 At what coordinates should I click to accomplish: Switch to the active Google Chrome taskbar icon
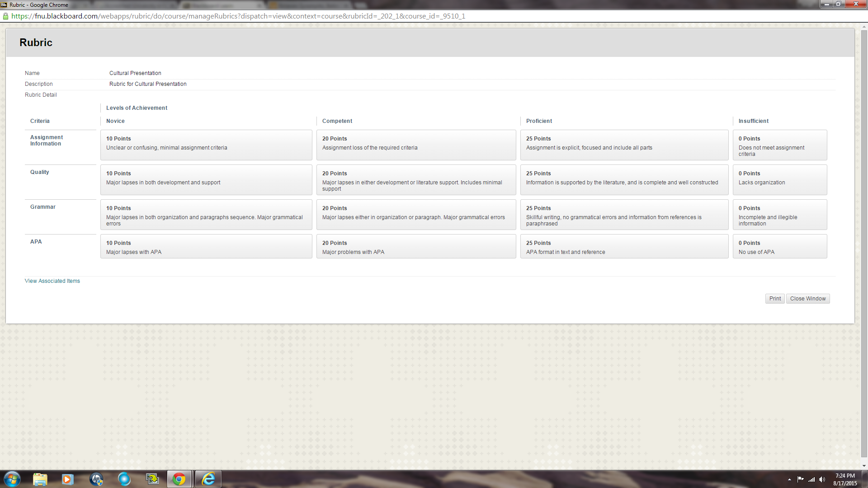(179, 479)
